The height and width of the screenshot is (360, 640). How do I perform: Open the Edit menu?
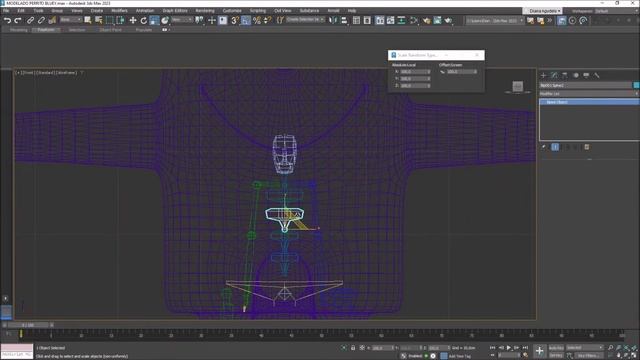click(x=20, y=11)
